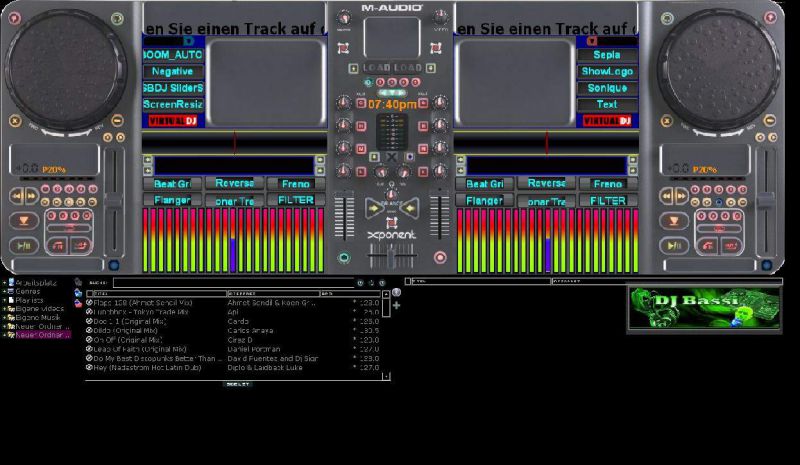Click the X button in mixer center
800x465 pixels.
click(391, 158)
